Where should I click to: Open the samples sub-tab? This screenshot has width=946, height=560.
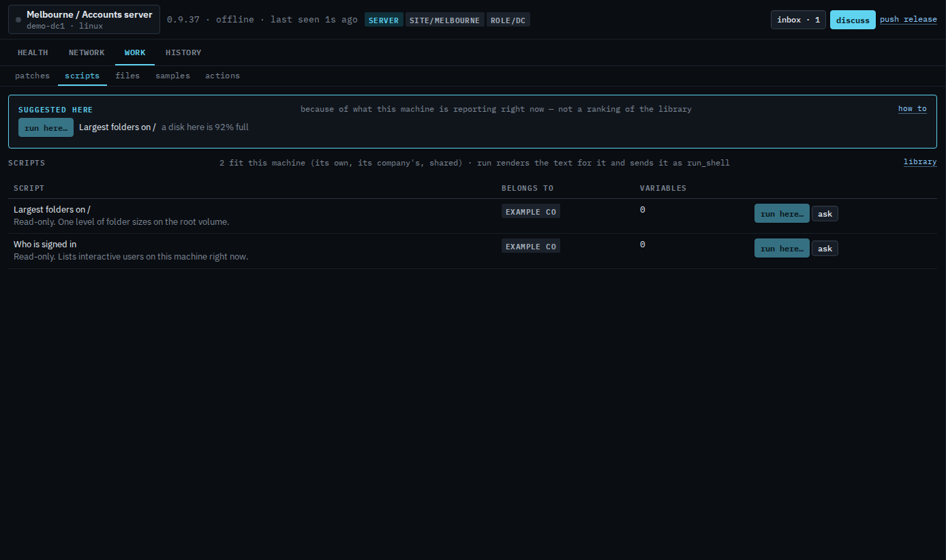click(172, 76)
